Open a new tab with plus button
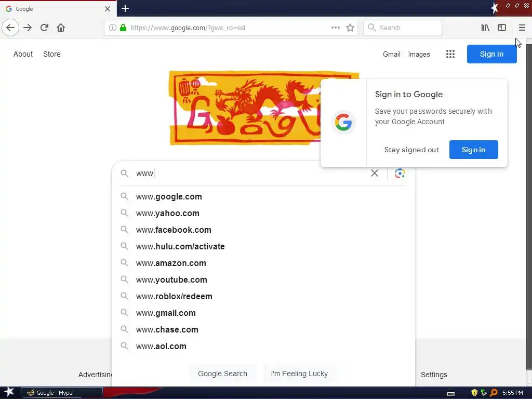The height and width of the screenshot is (399, 532). [x=125, y=8]
